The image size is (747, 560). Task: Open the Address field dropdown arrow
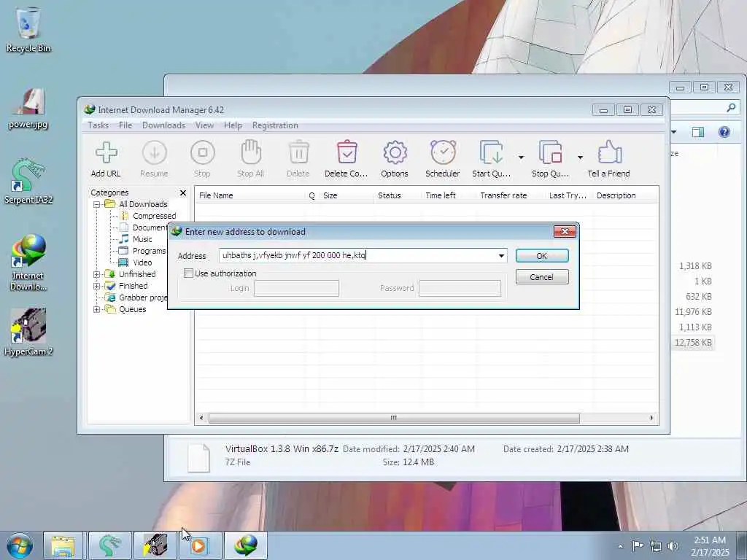coord(501,256)
